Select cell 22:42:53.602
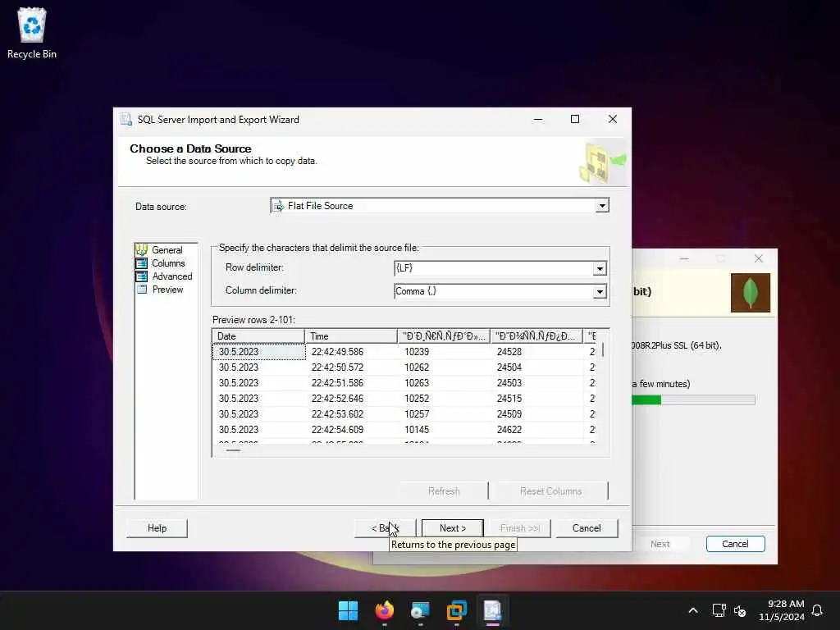 pos(351,414)
